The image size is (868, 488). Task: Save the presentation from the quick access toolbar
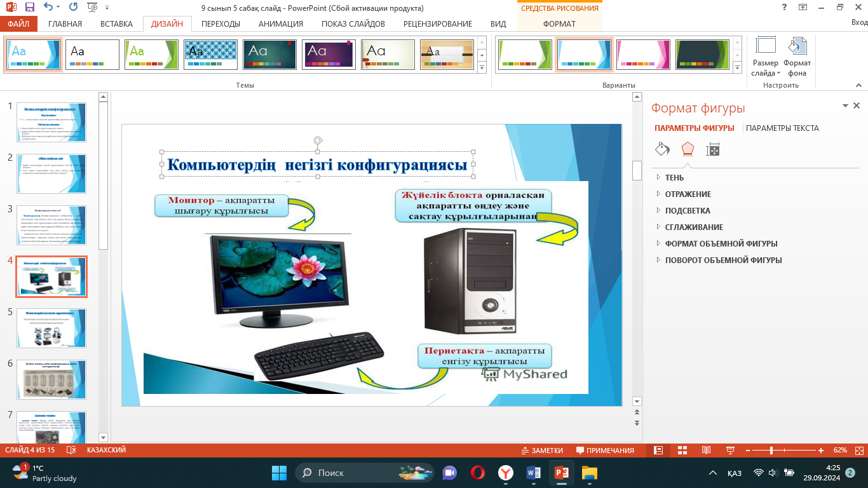pos(30,8)
